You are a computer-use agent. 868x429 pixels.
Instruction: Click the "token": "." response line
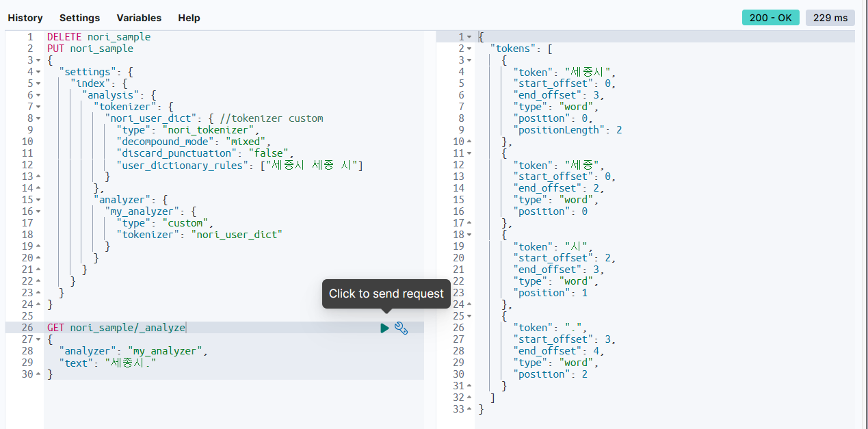pos(551,328)
